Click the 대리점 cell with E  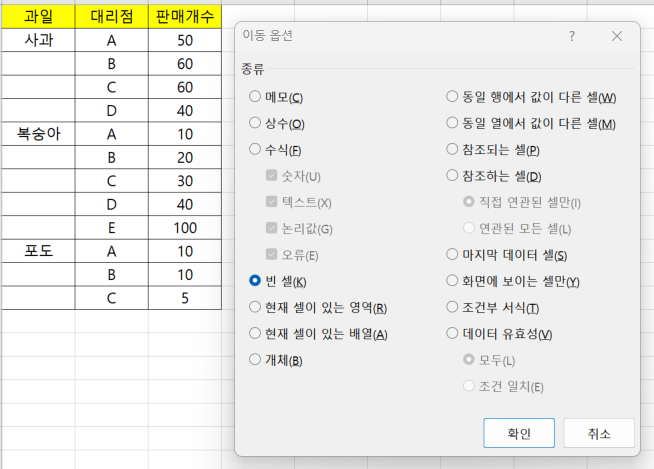click(112, 228)
